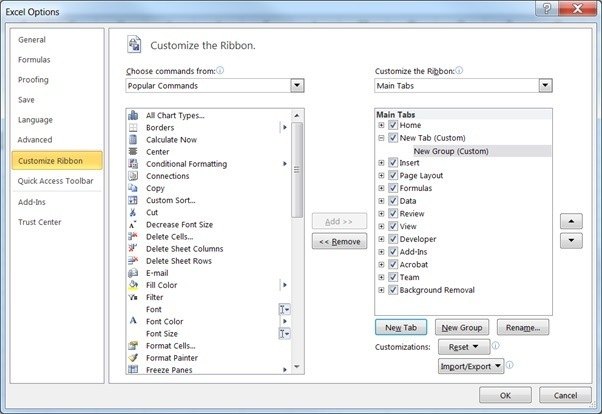Click the info icon beside Customize the Ribbon label
602x414 pixels.
pos(459,70)
